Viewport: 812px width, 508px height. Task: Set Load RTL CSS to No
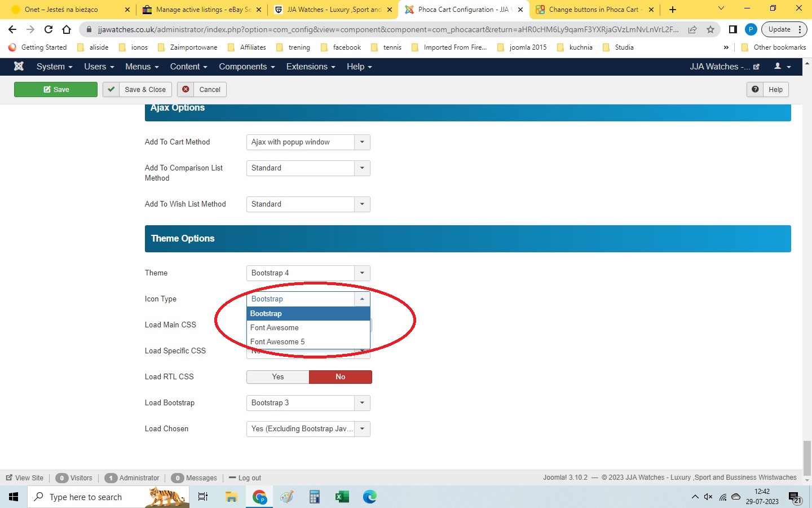341,377
